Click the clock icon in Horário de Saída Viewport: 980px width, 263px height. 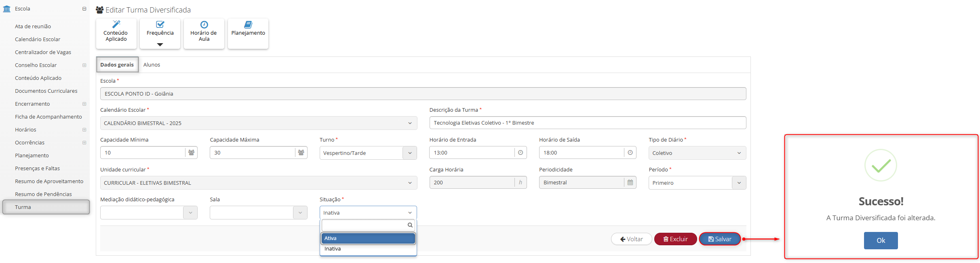tap(630, 152)
